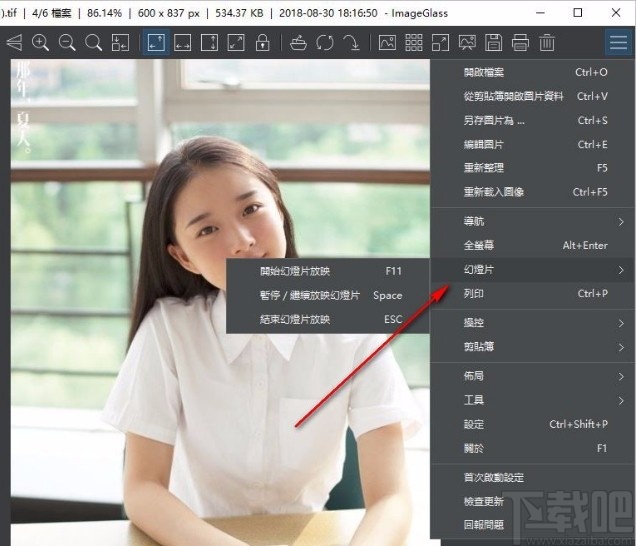This screenshot has height=546, width=636.
Task: Select 編輯圖片 menu entry
Action: (x=533, y=144)
